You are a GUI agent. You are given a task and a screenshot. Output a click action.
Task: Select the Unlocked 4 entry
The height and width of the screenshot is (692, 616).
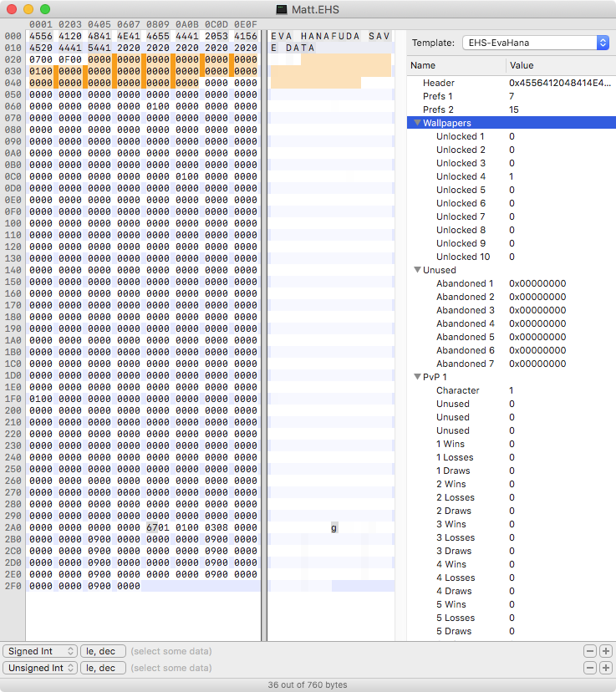461,176
